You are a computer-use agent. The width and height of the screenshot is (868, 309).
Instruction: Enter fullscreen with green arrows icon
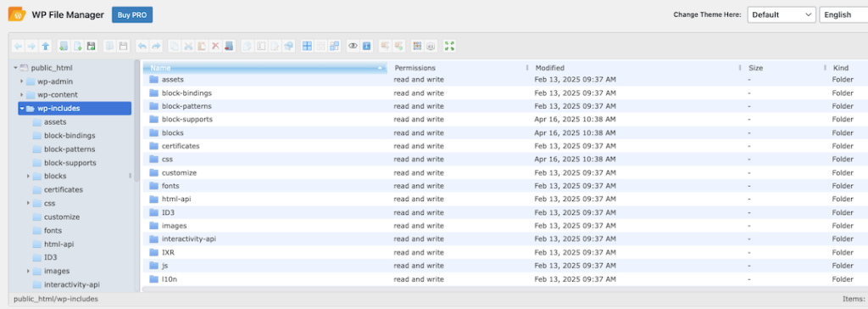point(449,46)
